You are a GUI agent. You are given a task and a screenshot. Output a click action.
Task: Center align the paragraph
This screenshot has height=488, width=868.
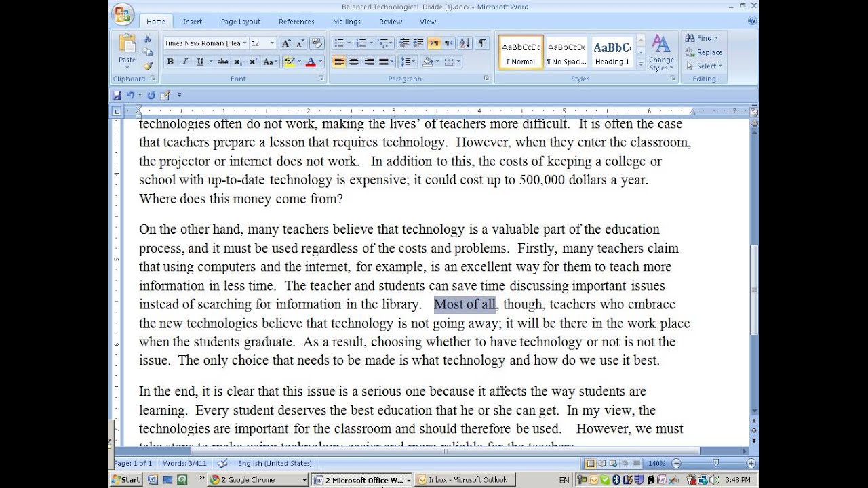click(x=354, y=62)
